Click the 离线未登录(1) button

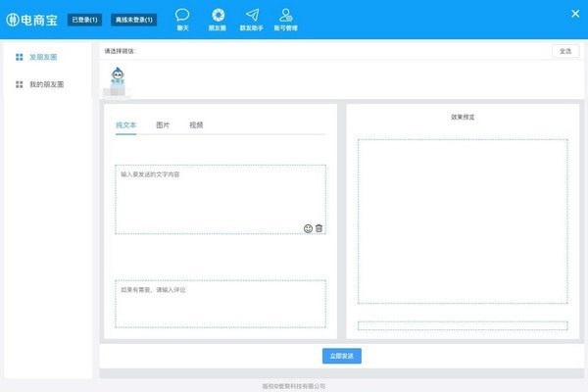click(134, 20)
